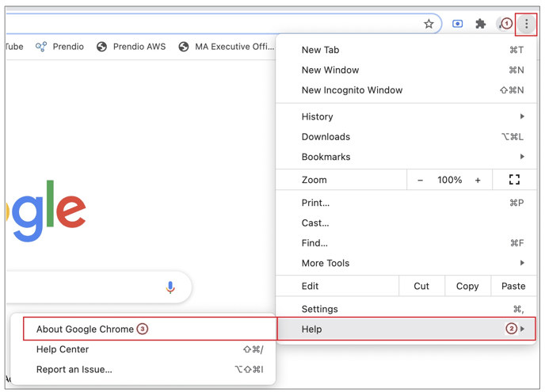Expand the Help submenu
The width and height of the screenshot is (545, 392).
pyautogui.click(x=406, y=329)
